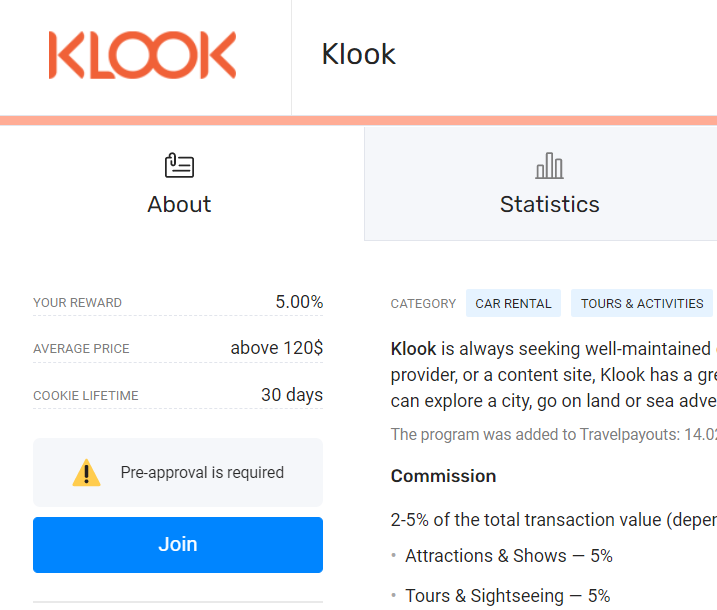Open the About tab
Viewport: 717px width, 610px height.
179,183
